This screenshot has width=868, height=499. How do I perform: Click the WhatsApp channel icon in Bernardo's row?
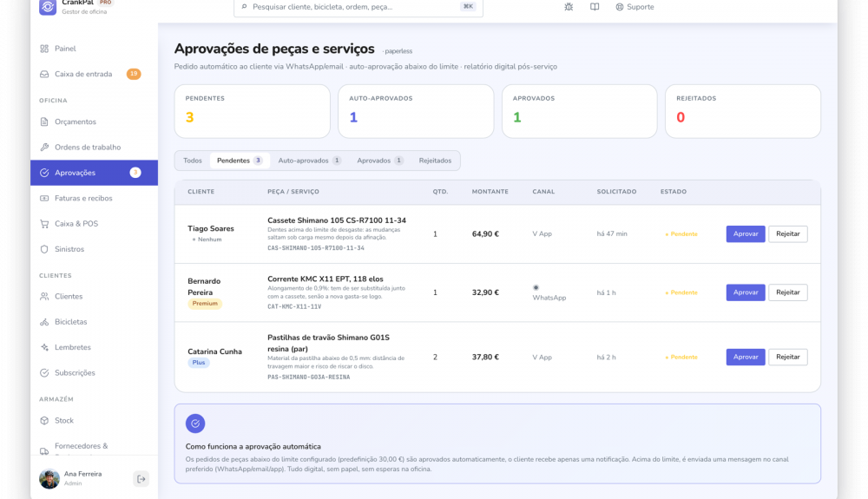coord(536,287)
